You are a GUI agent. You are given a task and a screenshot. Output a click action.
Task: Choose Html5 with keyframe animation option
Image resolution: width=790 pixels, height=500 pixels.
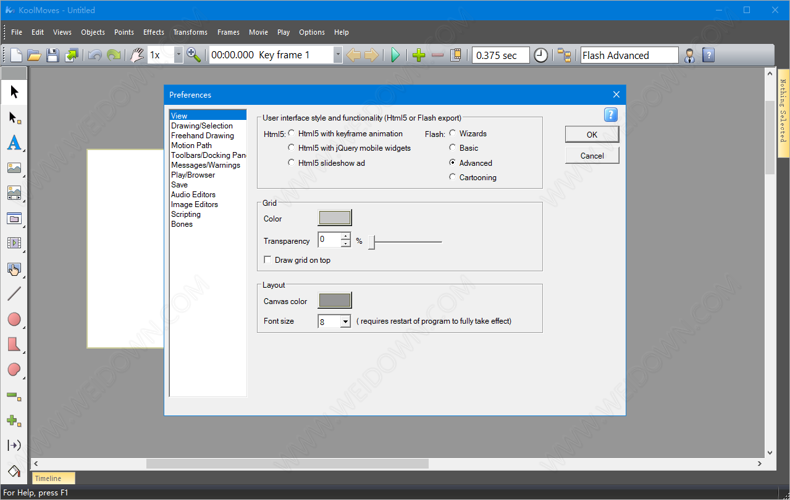coord(292,133)
